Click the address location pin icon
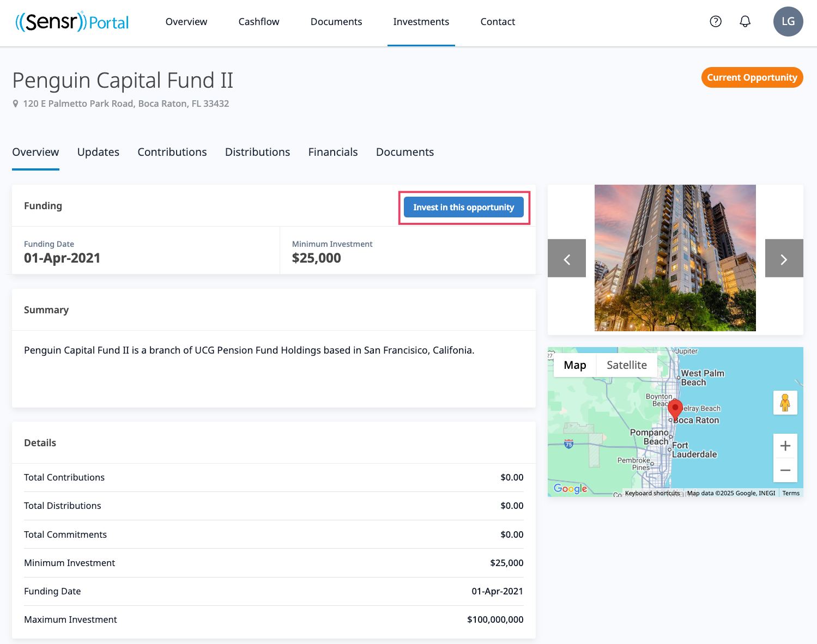Screen dimensions: 817x644 [15, 104]
